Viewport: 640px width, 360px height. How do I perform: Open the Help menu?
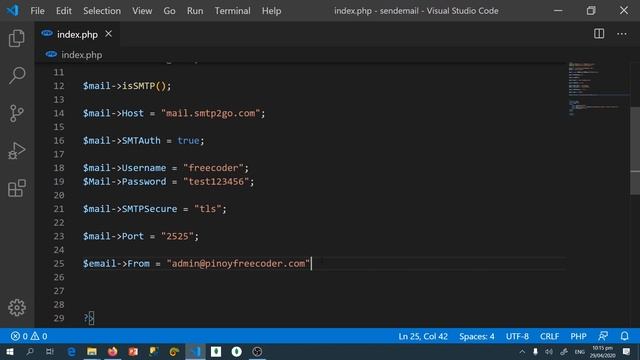click(271, 11)
